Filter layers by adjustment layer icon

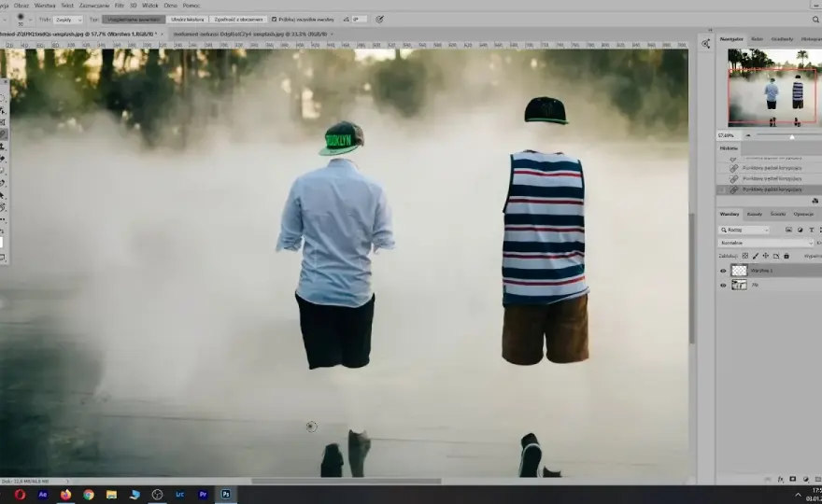click(x=800, y=230)
